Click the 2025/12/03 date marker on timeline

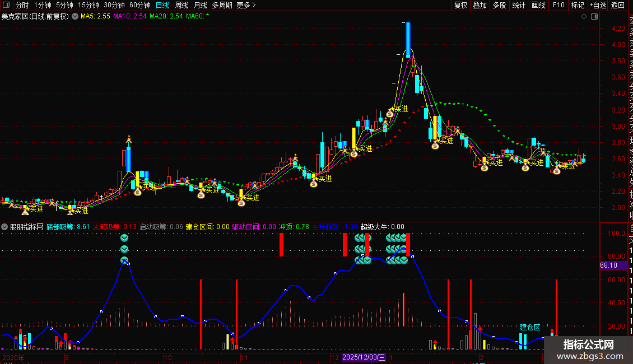pyautogui.click(x=364, y=357)
